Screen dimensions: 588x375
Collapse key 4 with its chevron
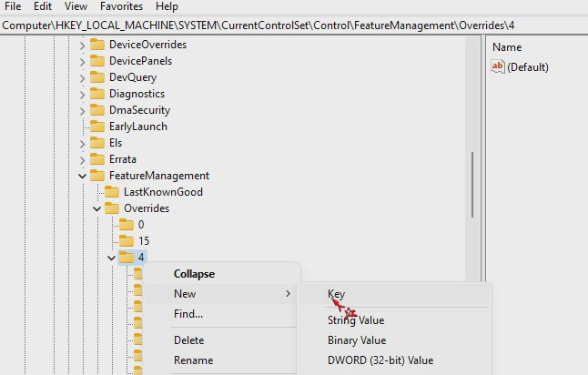(111, 258)
